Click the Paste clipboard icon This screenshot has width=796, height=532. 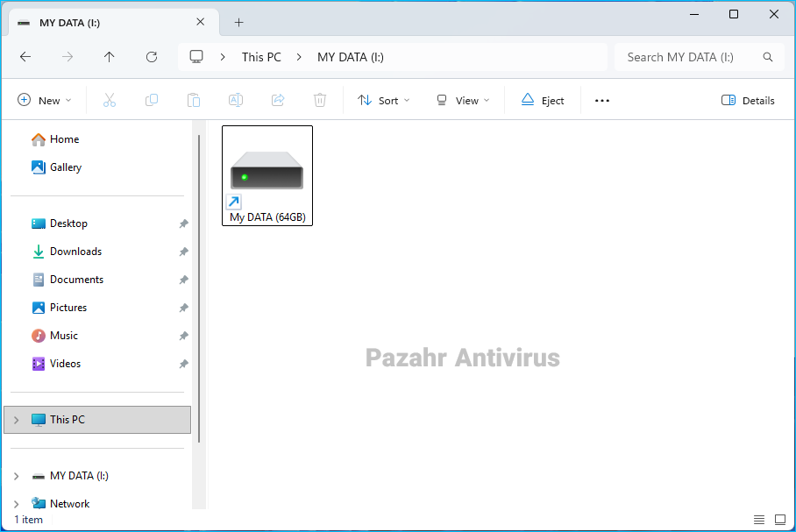(x=194, y=100)
